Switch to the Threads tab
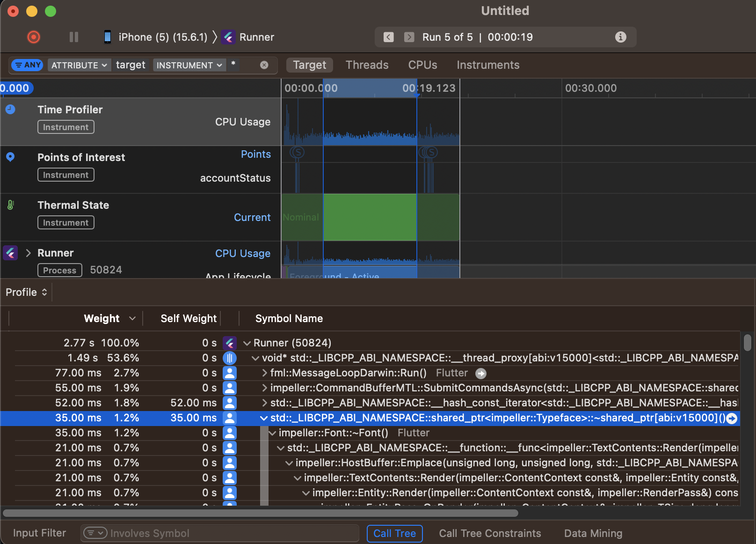The height and width of the screenshot is (544, 756). tap(367, 65)
